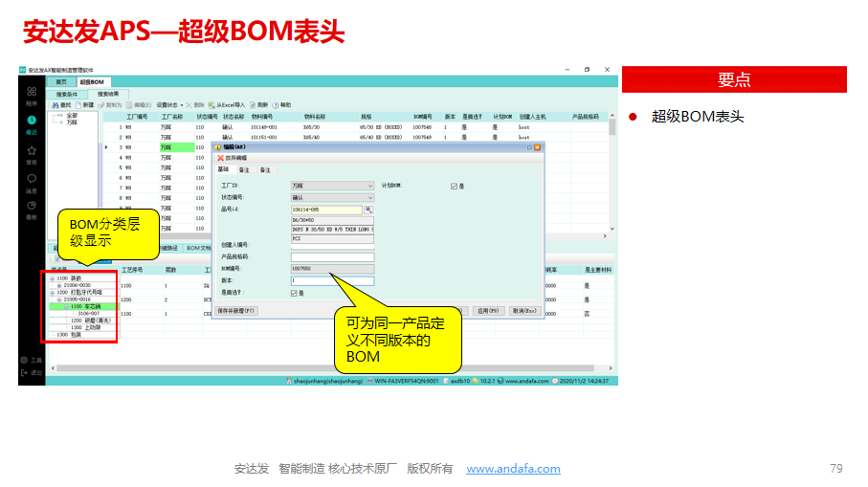This screenshot has height=487, width=868.
Task: Switch to the 搜索结果 tab
Action: tap(108, 94)
